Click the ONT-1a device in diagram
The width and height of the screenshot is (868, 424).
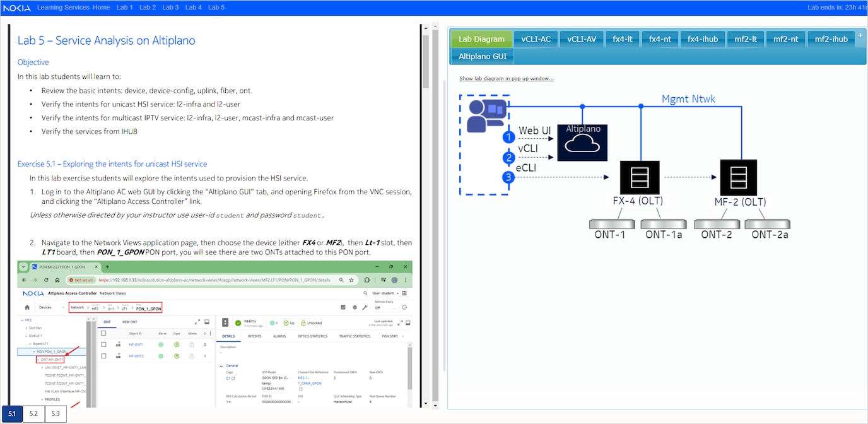pos(663,224)
